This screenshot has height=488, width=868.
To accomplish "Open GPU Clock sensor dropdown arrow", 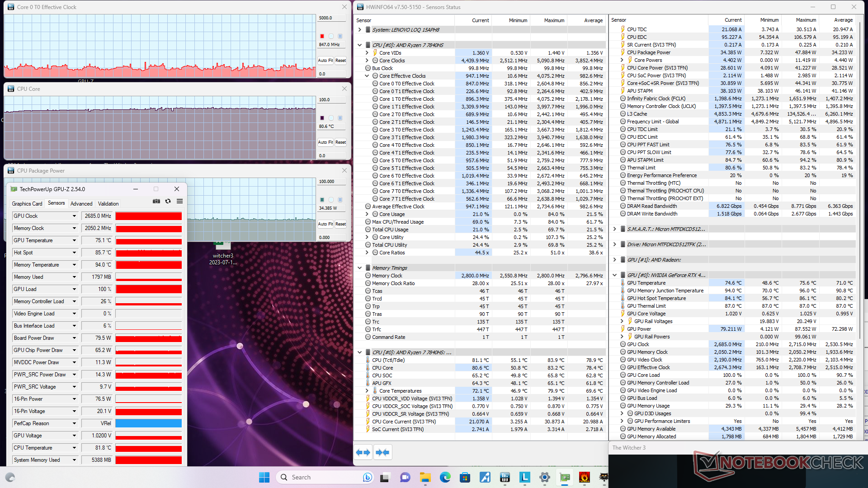I will pos(74,216).
